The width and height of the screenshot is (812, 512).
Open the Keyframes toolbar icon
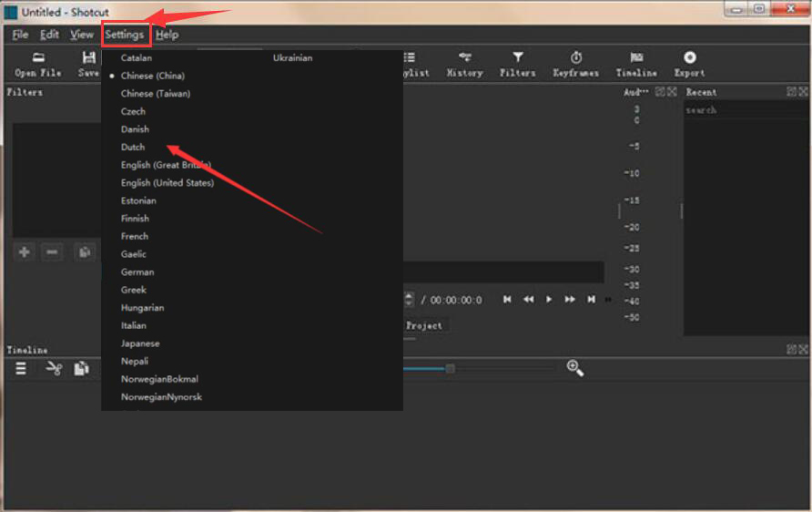pos(576,65)
